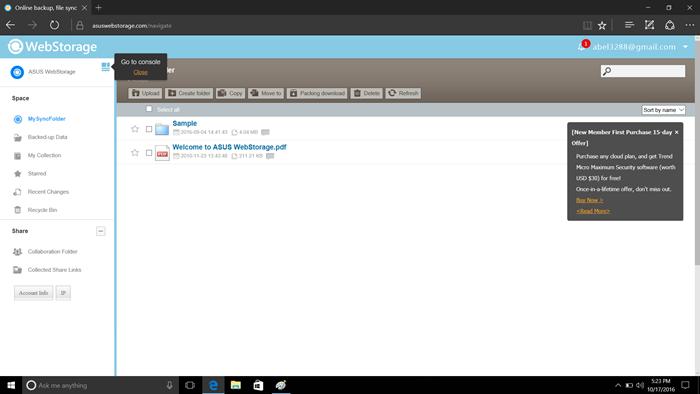Click the Copy toolbar button

click(x=230, y=93)
